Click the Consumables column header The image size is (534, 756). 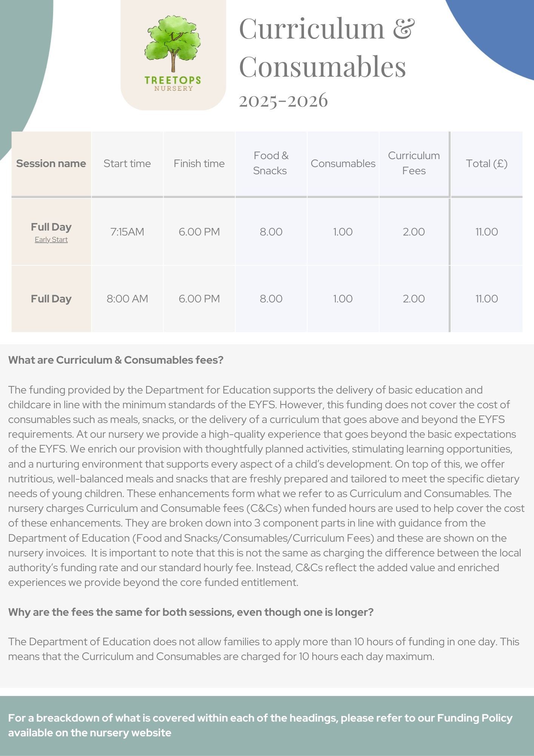click(343, 163)
